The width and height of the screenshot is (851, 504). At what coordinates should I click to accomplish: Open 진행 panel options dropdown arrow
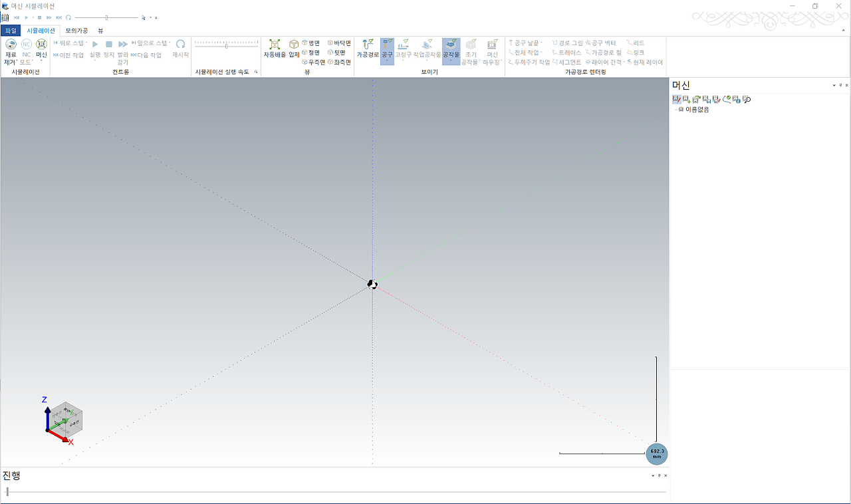(653, 475)
